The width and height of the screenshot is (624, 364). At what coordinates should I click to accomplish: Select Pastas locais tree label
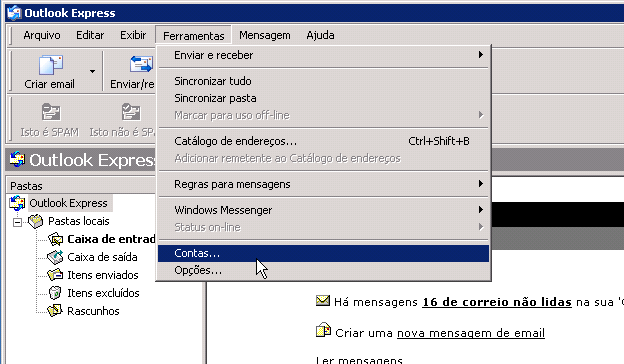pyautogui.click(x=78, y=221)
